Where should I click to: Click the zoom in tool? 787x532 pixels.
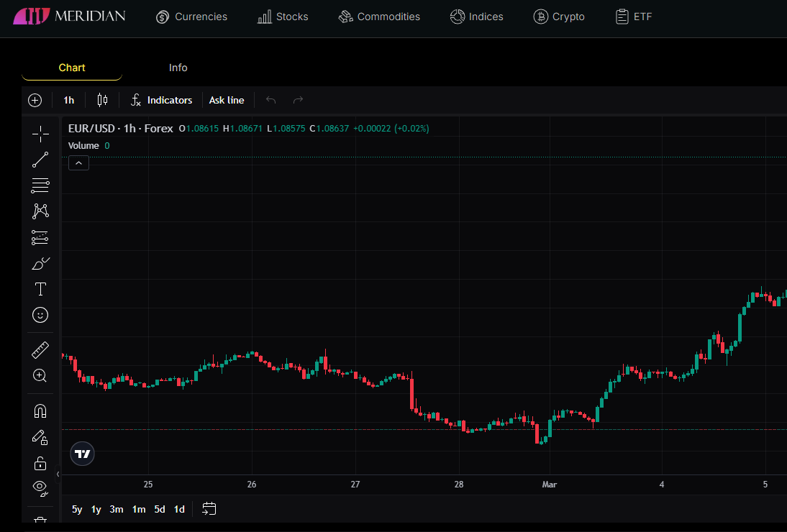tap(40, 375)
